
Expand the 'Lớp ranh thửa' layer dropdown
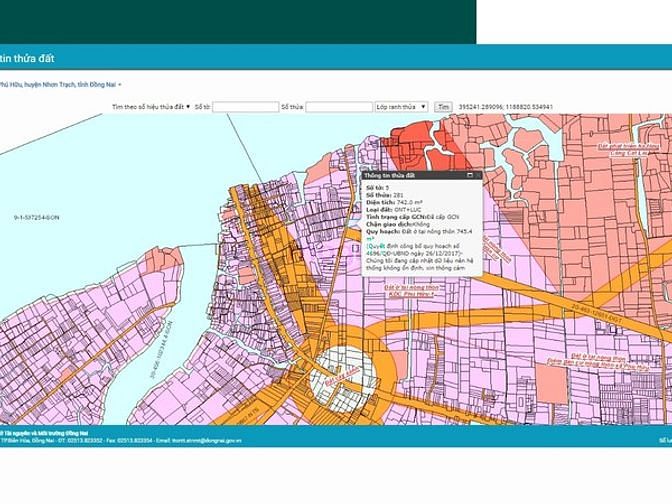pyautogui.click(x=402, y=106)
